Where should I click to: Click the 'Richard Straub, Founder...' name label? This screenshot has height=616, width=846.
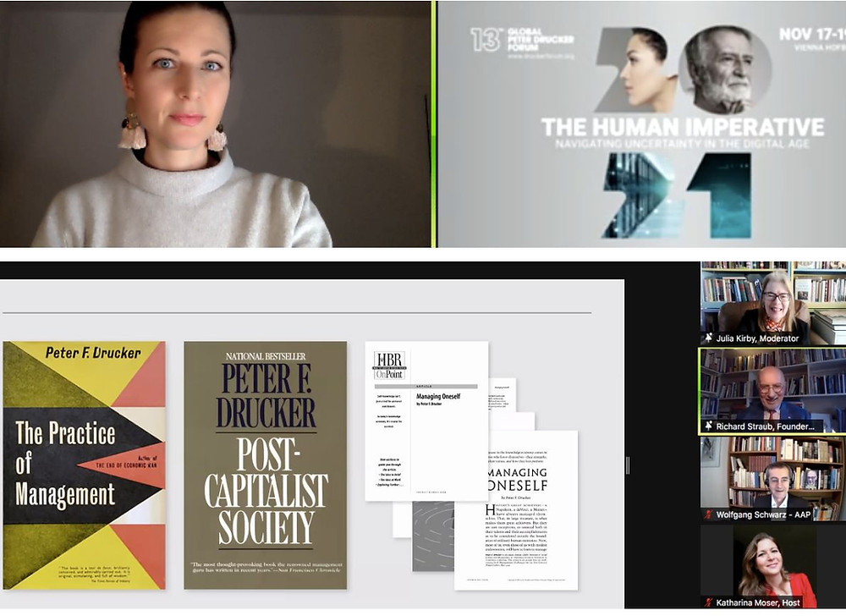click(x=765, y=426)
